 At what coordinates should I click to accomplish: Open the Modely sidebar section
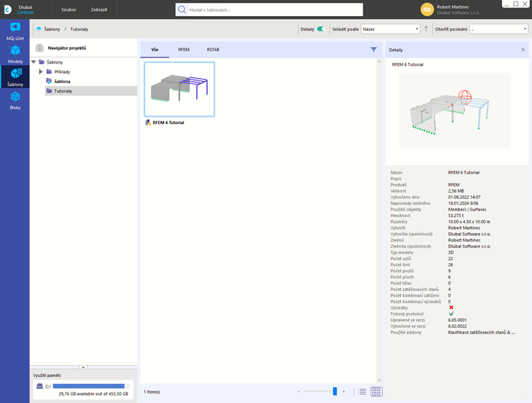15,54
